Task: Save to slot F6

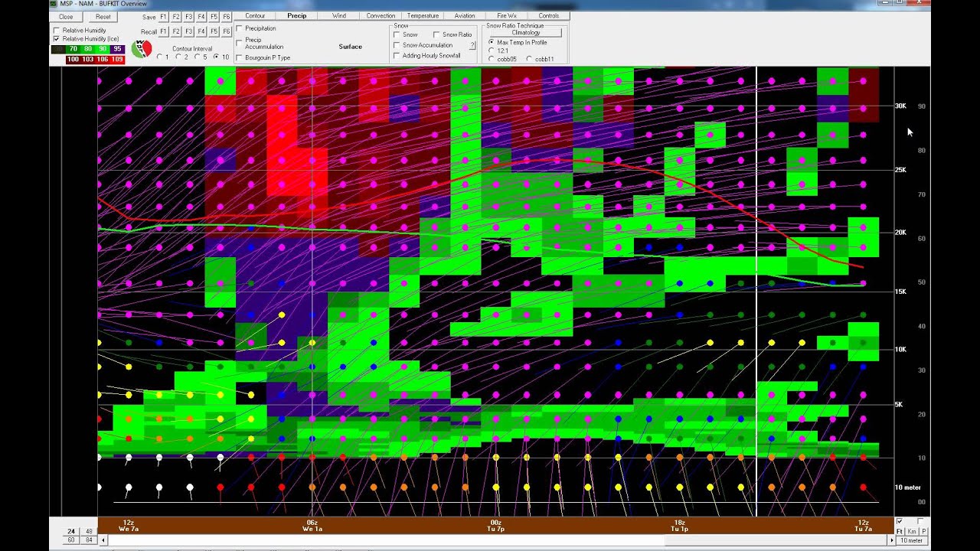Action: 227,17
